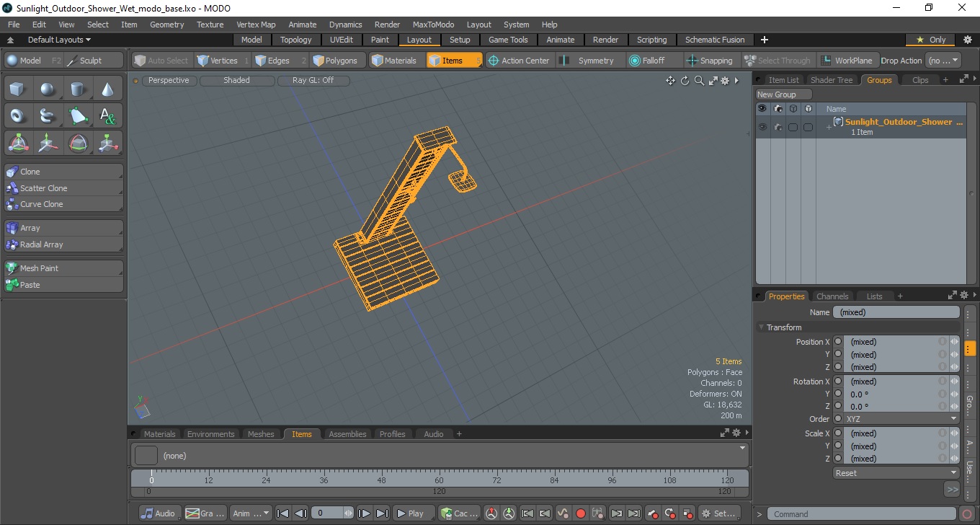Screen dimensions: 980x525
Task: Switch to Assemblies tab
Action: click(347, 434)
